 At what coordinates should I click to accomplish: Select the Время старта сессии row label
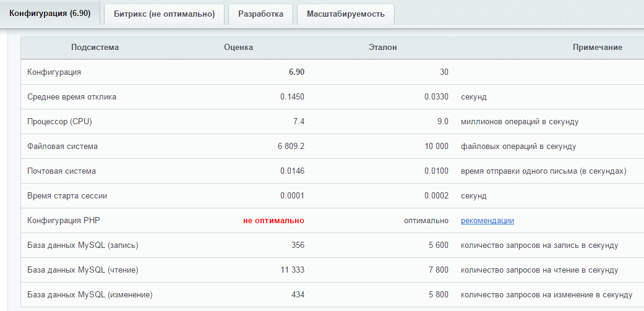[x=67, y=196]
